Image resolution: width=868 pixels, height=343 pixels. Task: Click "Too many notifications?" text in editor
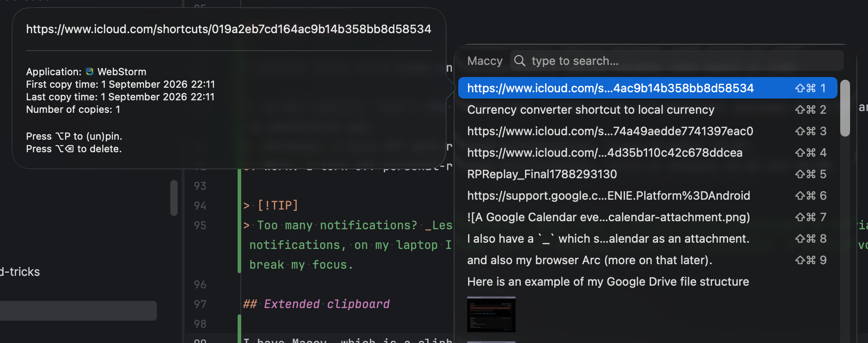click(337, 225)
